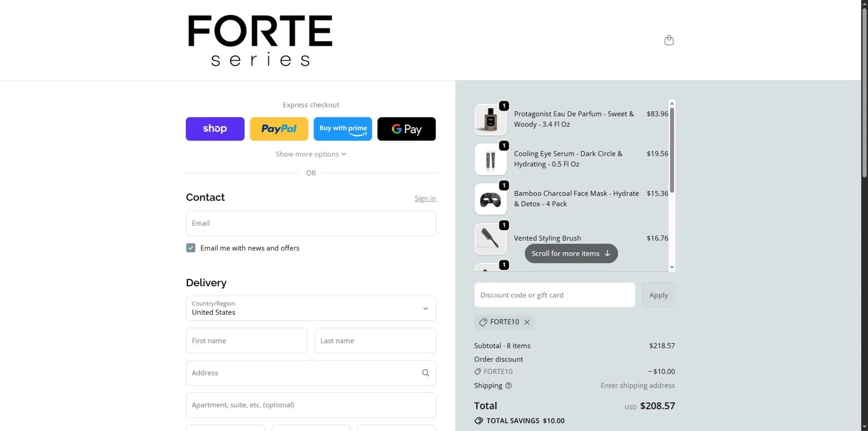Image resolution: width=868 pixels, height=431 pixels.
Task: Click the cart list scrollbar down arrow
Action: [672, 267]
